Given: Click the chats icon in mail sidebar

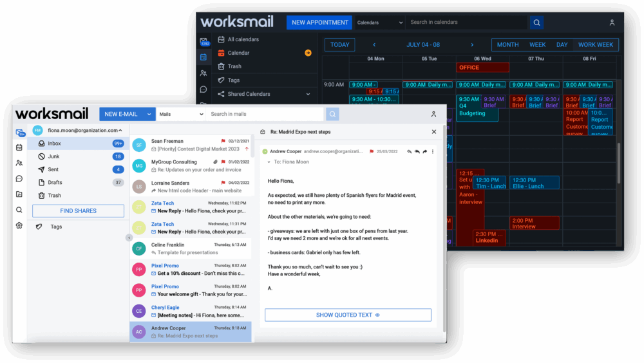Looking at the screenshot, I should [x=19, y=179].
